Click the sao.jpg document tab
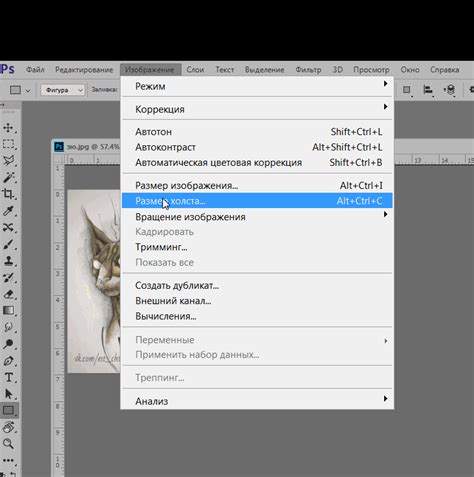This screenshot has height=477, width=474. point(87,147)
